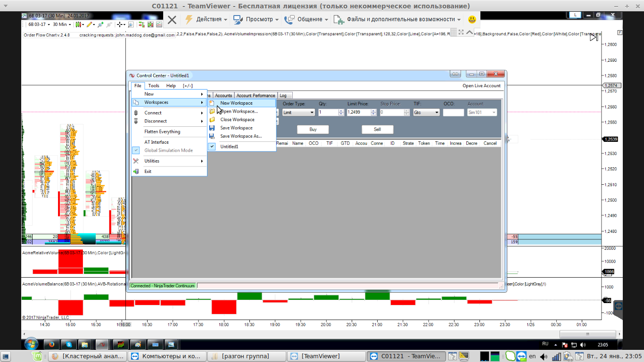Viewport: 644px width, 362px height.
Task: Open the 6B 03-17 instrument dropdown on chart
Action: (39, 25)
